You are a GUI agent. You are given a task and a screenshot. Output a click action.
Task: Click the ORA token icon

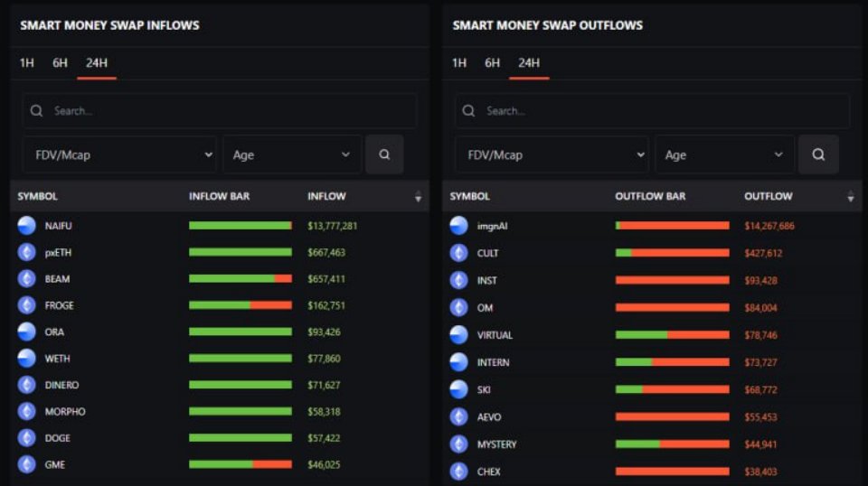click(x=26, y=332)
